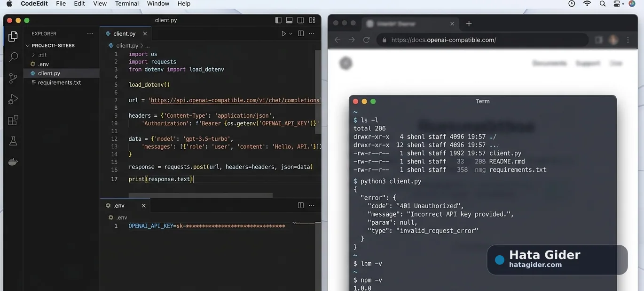The width and height of the screenshot is (644, 291).
Task: Open the Search view in activity bar
Action: 13,57
